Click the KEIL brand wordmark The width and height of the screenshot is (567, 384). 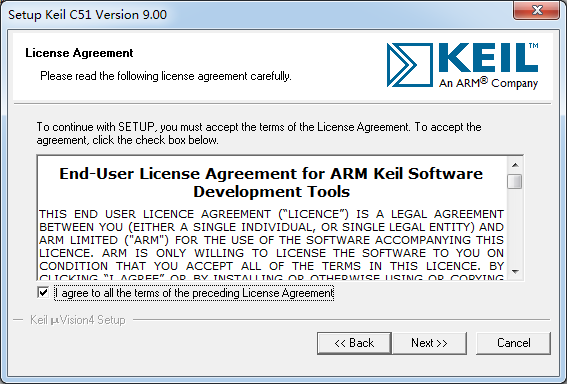[489, 58]
